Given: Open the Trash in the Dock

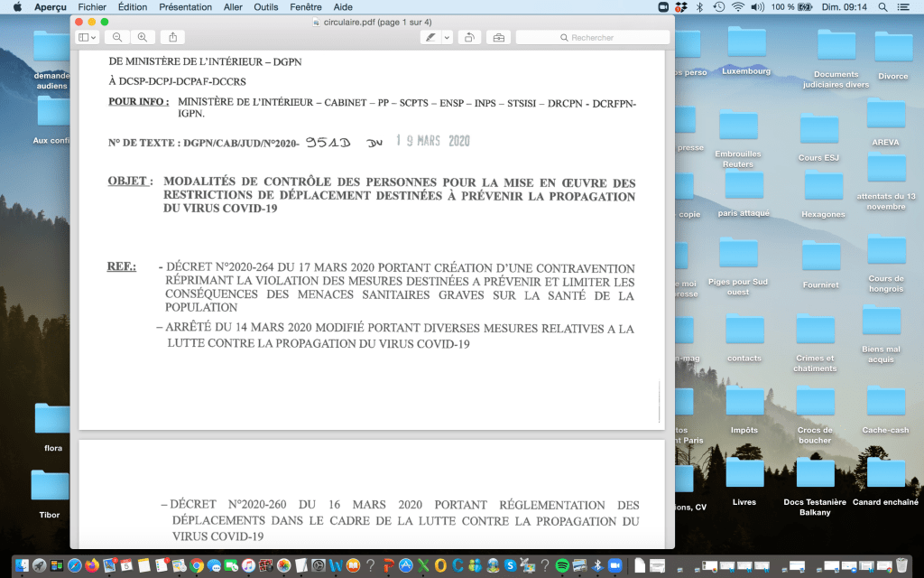Looking at the screenshot, I should click(x=903, y=565).
